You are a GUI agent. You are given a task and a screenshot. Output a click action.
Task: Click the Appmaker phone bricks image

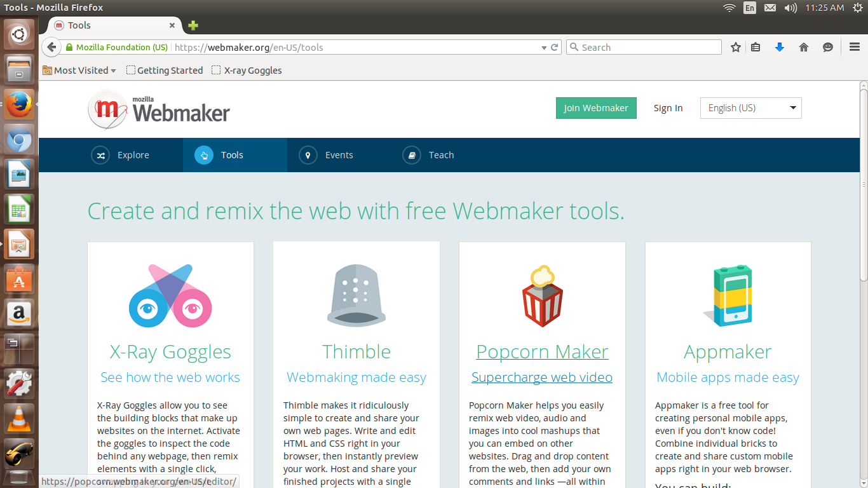[x=728, y=296]
